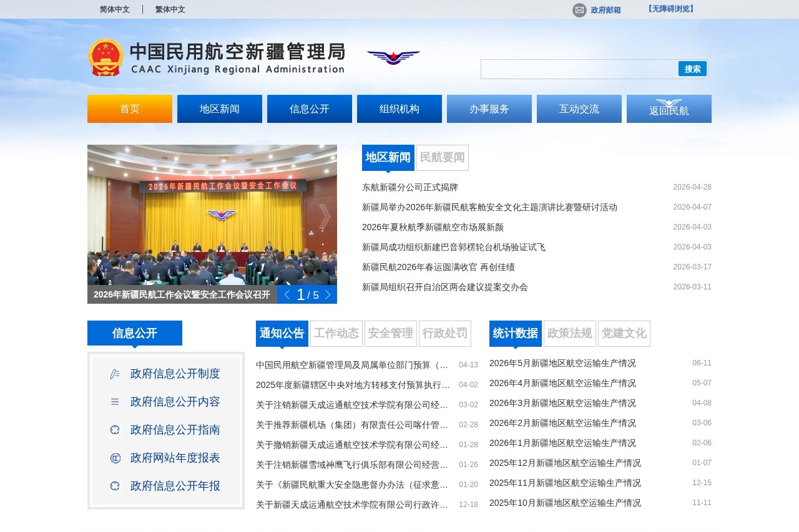The image size is (799, 532).
Task: Select the 民航要闻 news tab
Action: [x=443, y=157]
